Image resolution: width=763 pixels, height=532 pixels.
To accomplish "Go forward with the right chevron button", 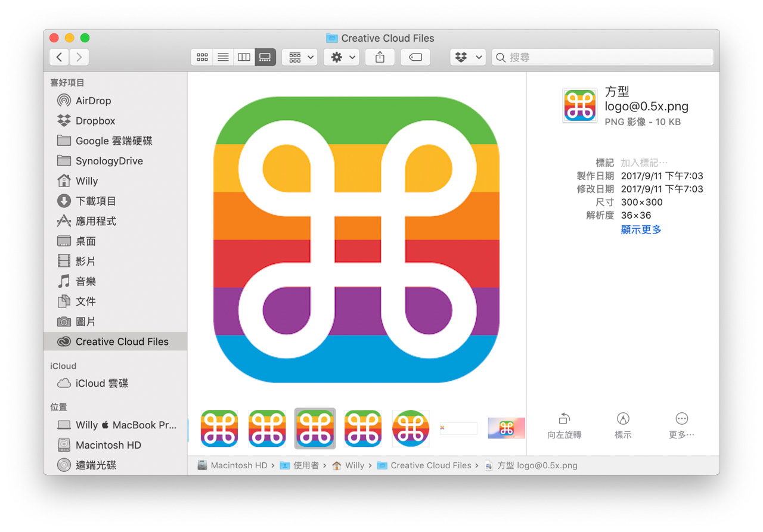I will coord(79,57).
